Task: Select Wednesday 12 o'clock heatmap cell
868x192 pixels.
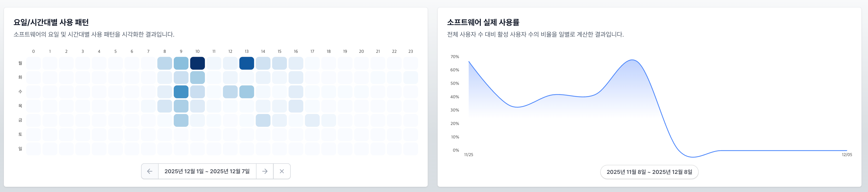Action: (230, 92)
